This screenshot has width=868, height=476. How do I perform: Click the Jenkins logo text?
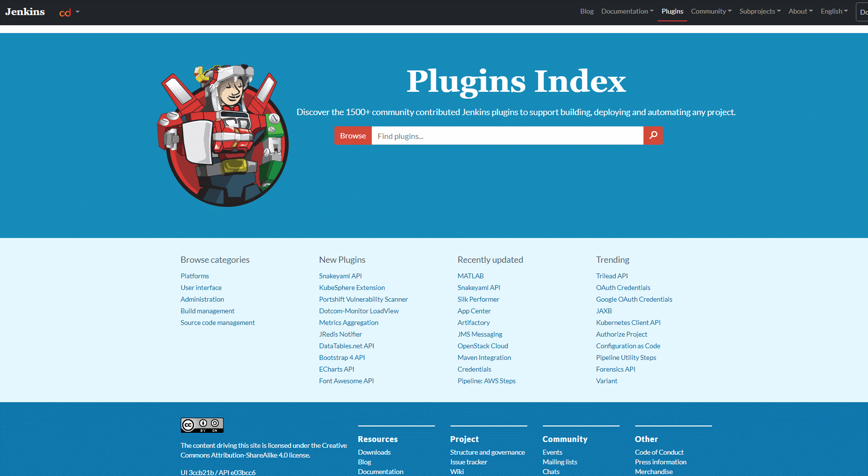tap(25, 12)
